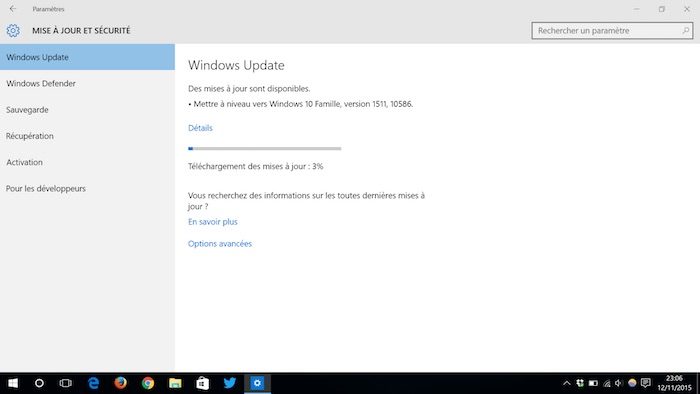This screenshot has height=394, width=700.
Task: Open the Twitter app on the taskbar
Action: [230, 383]
